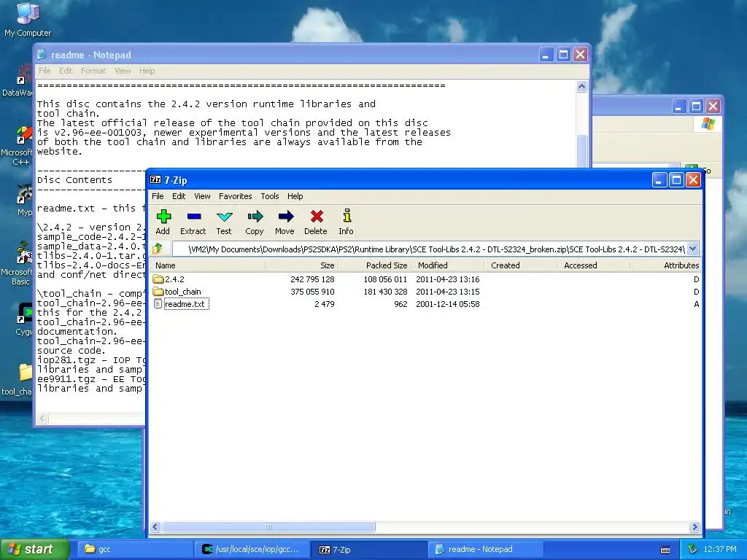Click the Copy toolbar icon in 7-Zip
Image resolution: width=747 pixels, height=560 pixels.
[x=255, y=222]
